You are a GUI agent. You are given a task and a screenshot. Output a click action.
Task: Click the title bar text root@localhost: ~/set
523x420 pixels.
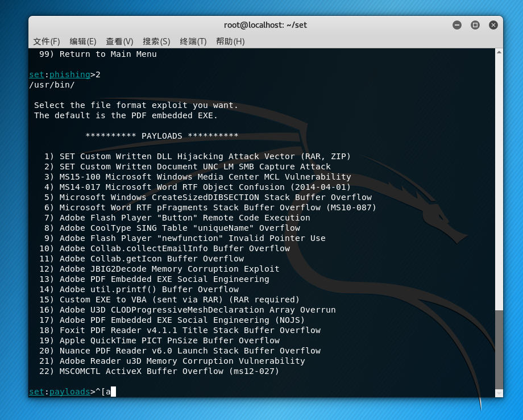click(x=265, y=25)
